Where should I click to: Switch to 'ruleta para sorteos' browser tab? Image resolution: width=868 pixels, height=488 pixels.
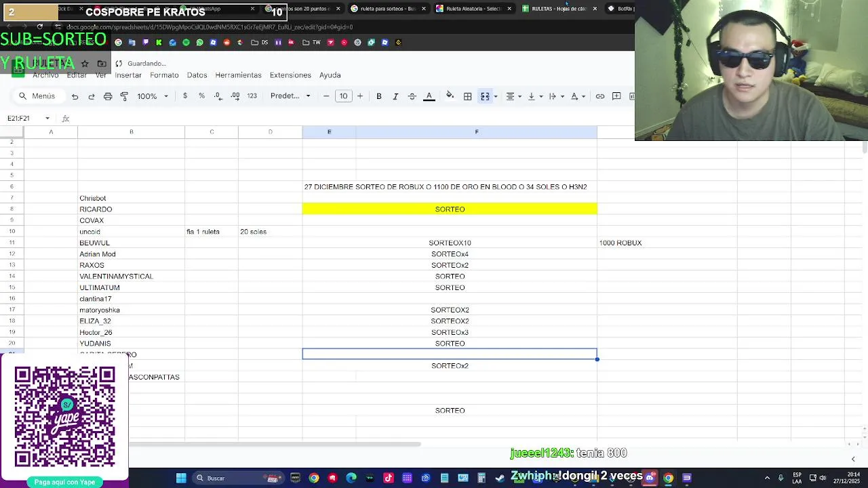pyautogui.click(x=388, y=9)
